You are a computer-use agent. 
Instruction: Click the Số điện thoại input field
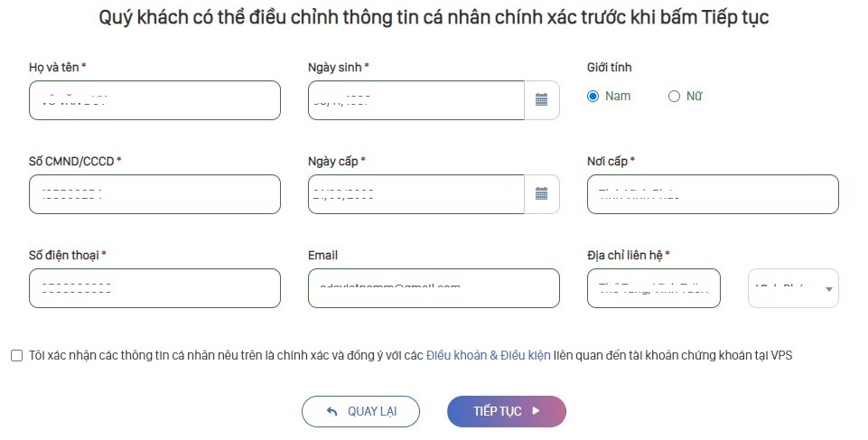[154, 288]
